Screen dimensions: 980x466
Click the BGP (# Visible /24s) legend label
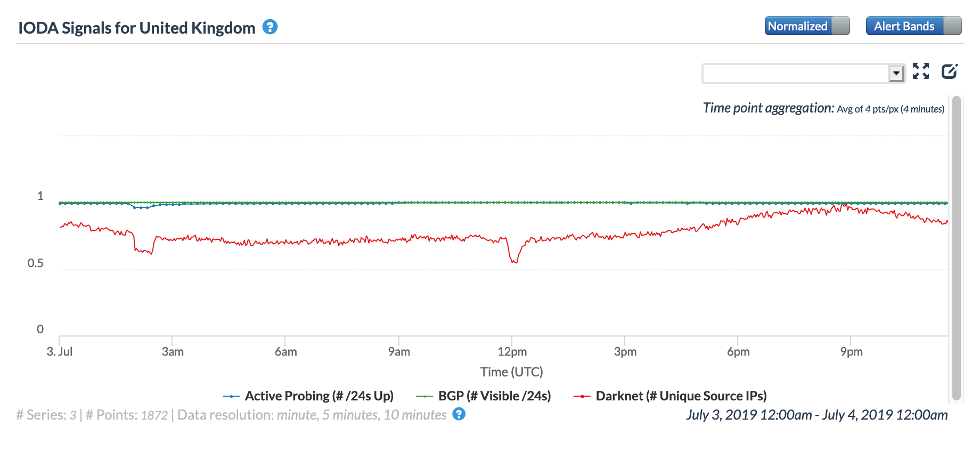494,396
